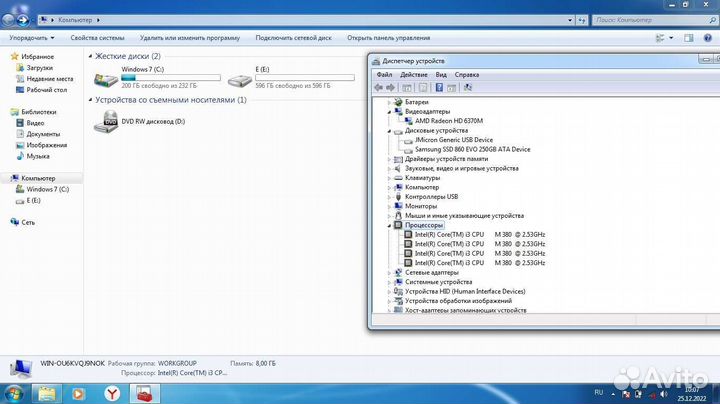This screenshot has width=720, height=404.
Task: Click the back arrow in Device Manager toolbar
Action: 379,87
